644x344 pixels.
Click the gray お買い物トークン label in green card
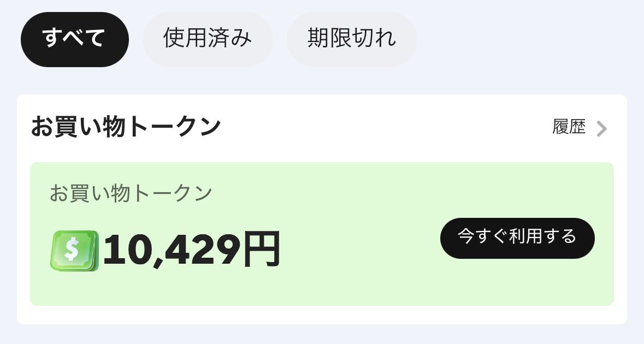pyautogui.click(x=131, y=193)
